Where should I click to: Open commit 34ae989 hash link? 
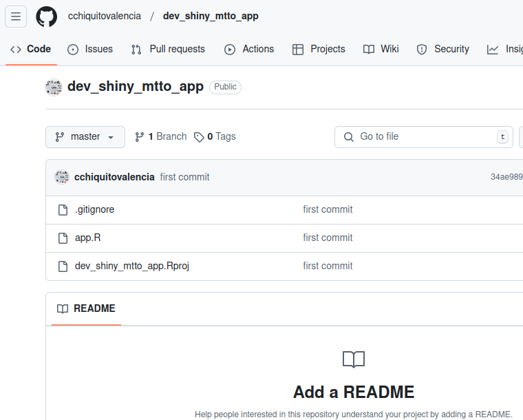click(506, 177)
